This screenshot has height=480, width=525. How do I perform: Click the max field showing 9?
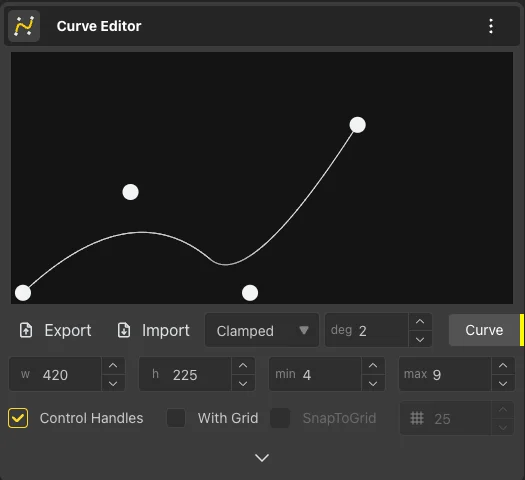(x=445, y=374)
